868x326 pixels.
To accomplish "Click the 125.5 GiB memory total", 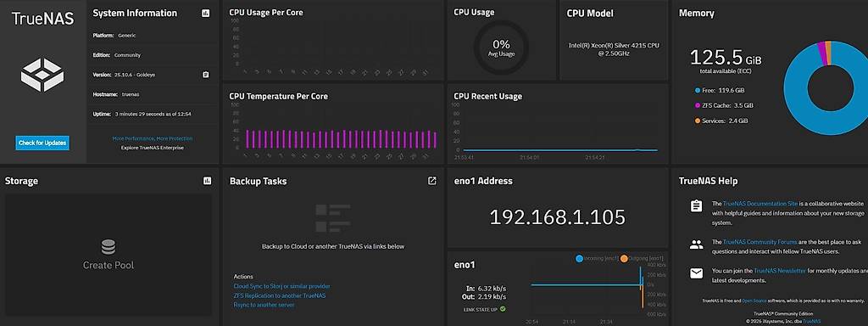I will point(726,57).
